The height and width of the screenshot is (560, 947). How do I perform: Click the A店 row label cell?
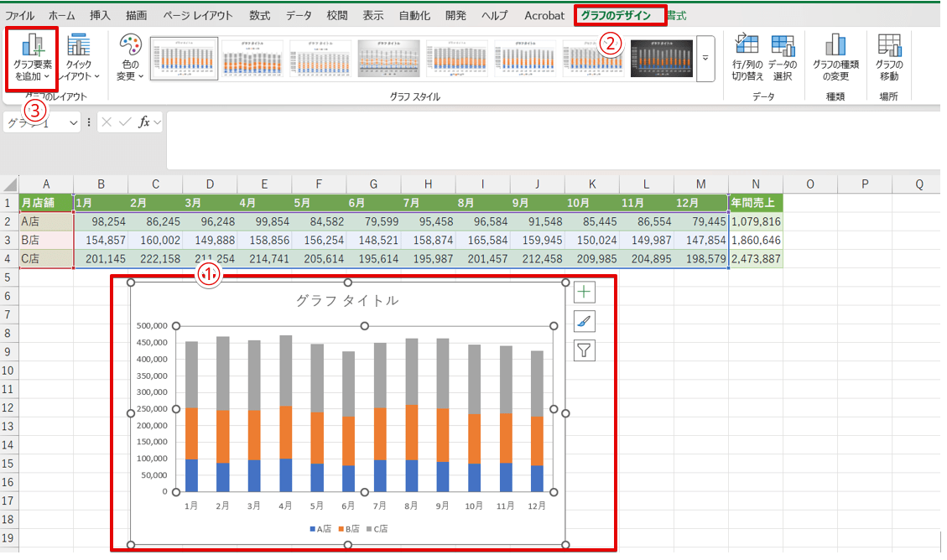[x=46, y=221]
